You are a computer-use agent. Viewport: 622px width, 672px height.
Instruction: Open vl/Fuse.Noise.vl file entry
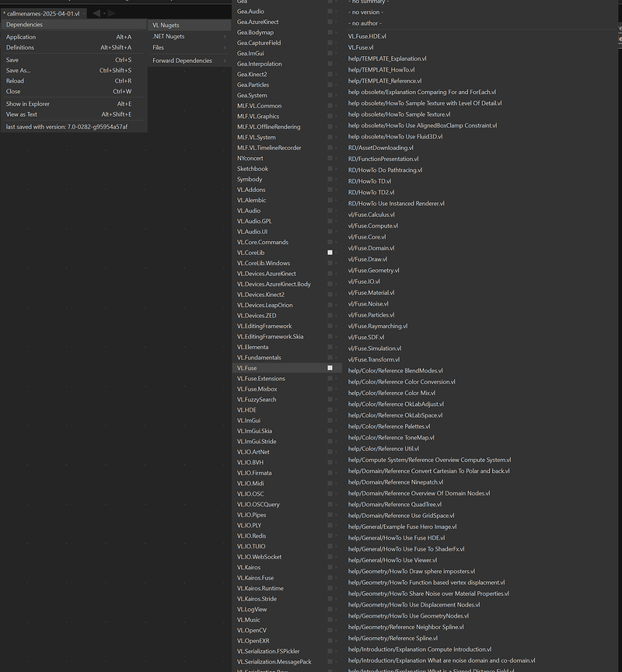click(x=368, y=304)
